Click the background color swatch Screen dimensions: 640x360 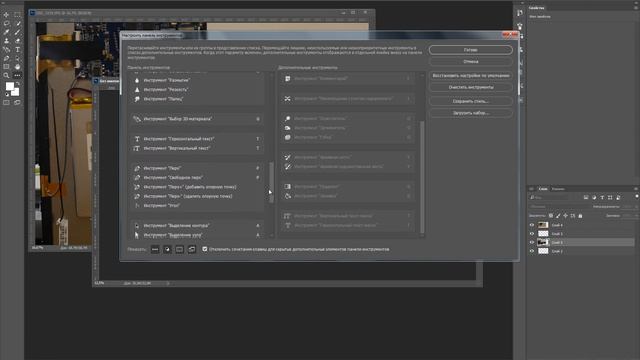click(16, 92)
